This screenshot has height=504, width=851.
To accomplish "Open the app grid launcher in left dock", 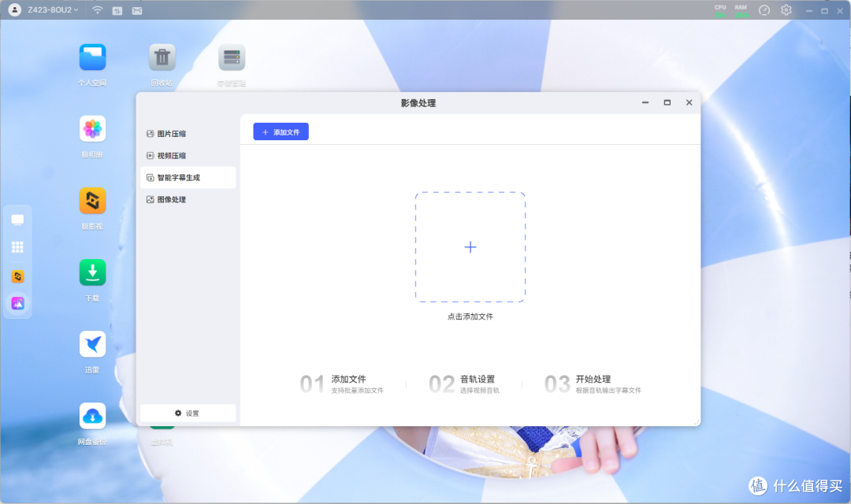I will coord(17,247).
